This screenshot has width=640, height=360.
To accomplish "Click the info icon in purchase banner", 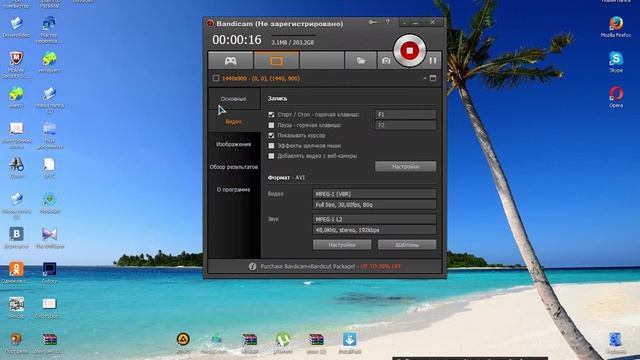I will pyautogui.click(x=252, y=266).
